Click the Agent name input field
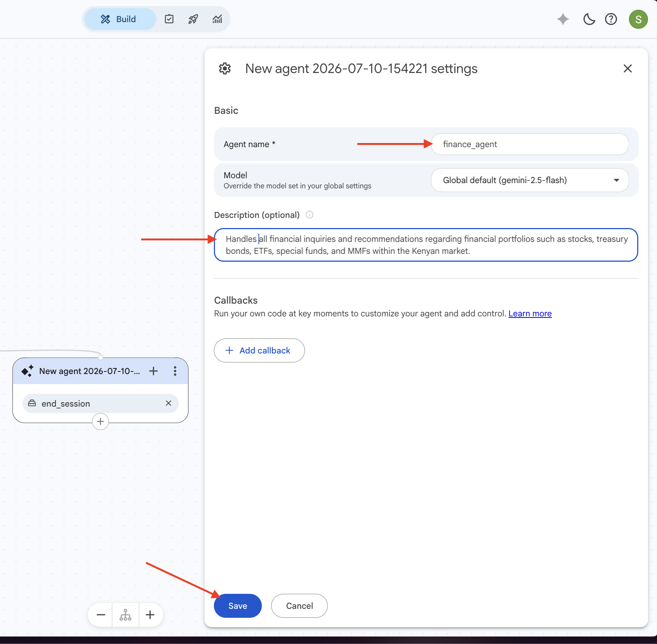Image resolution: width=657 pixels, height=644 pixels. pyautogui.click(x=530, y=144)
